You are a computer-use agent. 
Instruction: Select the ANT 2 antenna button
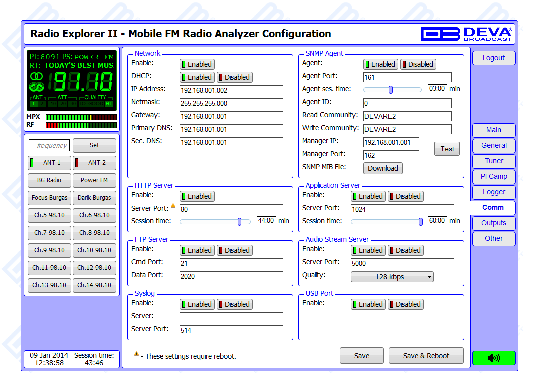tap(94, 163)
